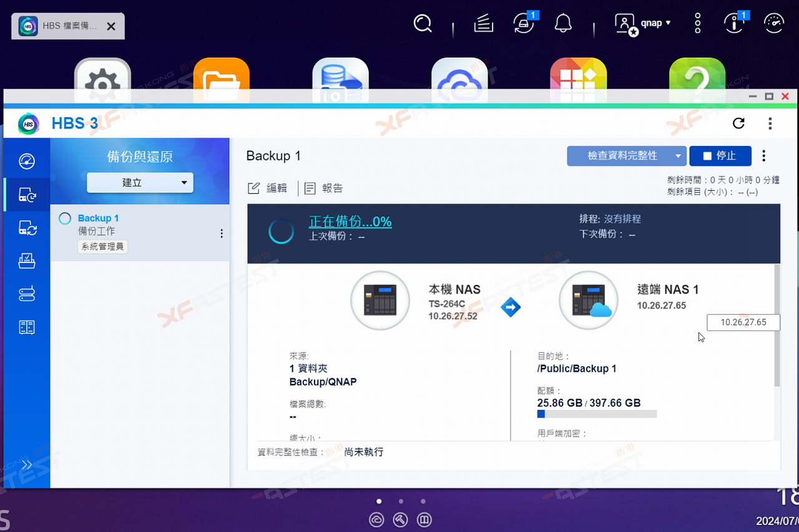Open the resource monitor dashboard gauge

[x=774, y=24]
